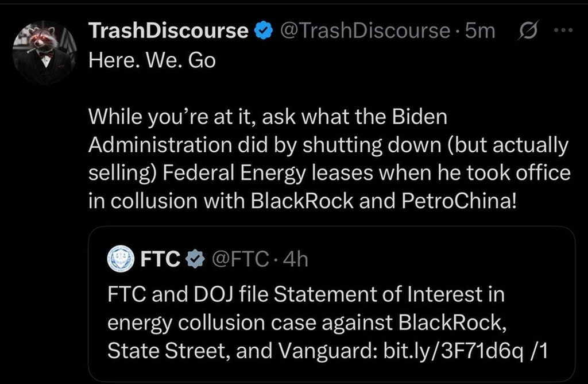The image size is (588, 384).
Task: Click the Federal Energy leases text line
Action: 329,172
